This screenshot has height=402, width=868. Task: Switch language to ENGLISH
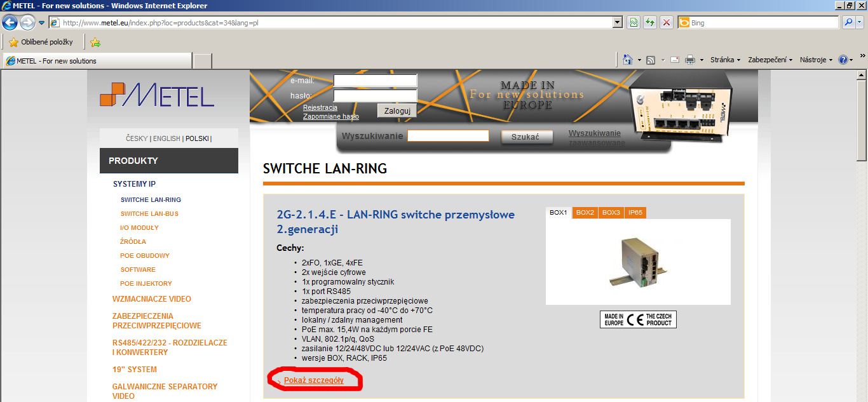pyautogui.click(x=166, y=138)
